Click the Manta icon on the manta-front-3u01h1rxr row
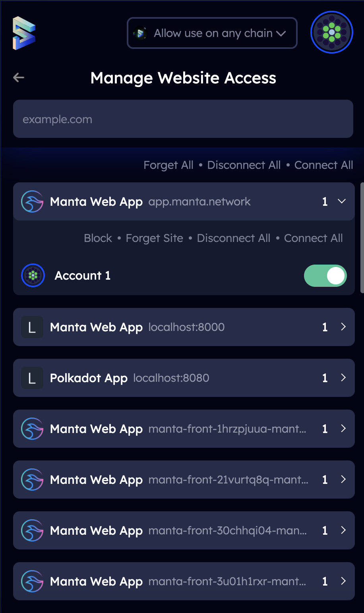364x613 pixels. [32, 581]
